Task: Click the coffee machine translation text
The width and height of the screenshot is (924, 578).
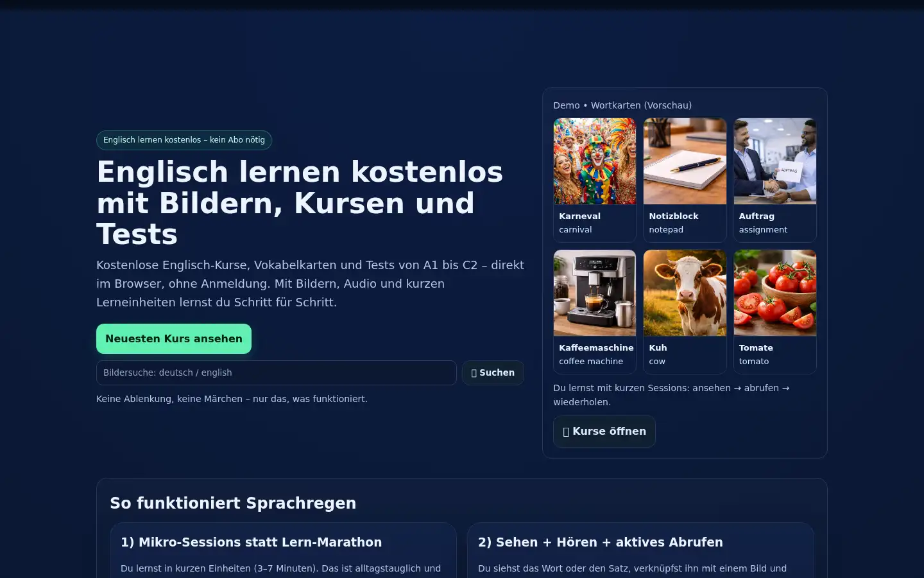Action: (591, 362)
